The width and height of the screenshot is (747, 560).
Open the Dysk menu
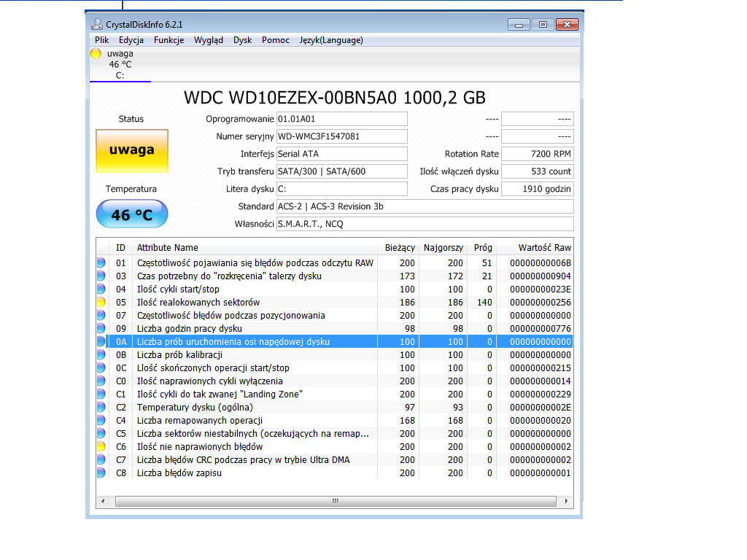coord(242,40)
